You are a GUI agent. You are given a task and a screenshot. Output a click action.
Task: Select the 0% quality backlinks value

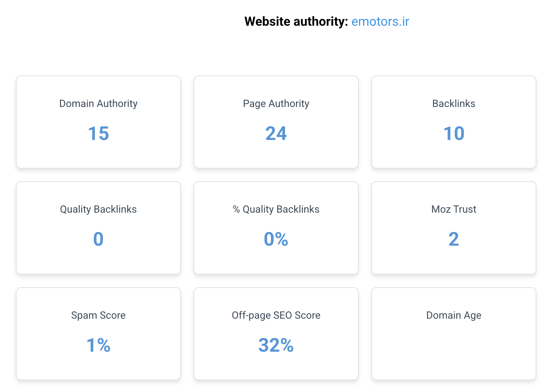point(276,239)
